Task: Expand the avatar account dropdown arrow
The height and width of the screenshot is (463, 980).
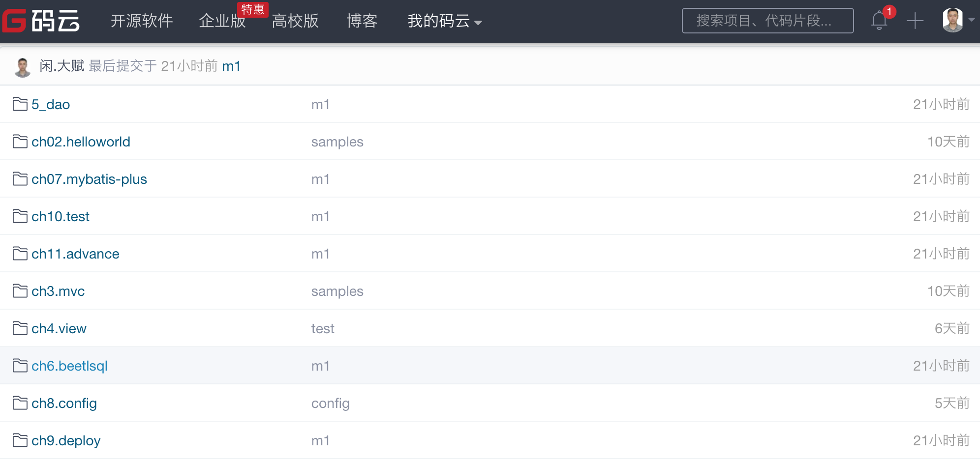Action: point(972,20)
